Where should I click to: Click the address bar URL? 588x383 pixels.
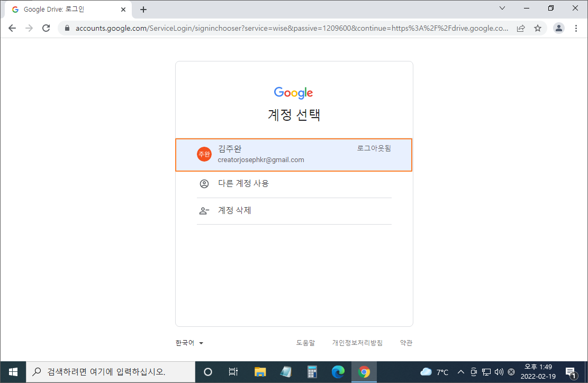click(x=292, y=28)
